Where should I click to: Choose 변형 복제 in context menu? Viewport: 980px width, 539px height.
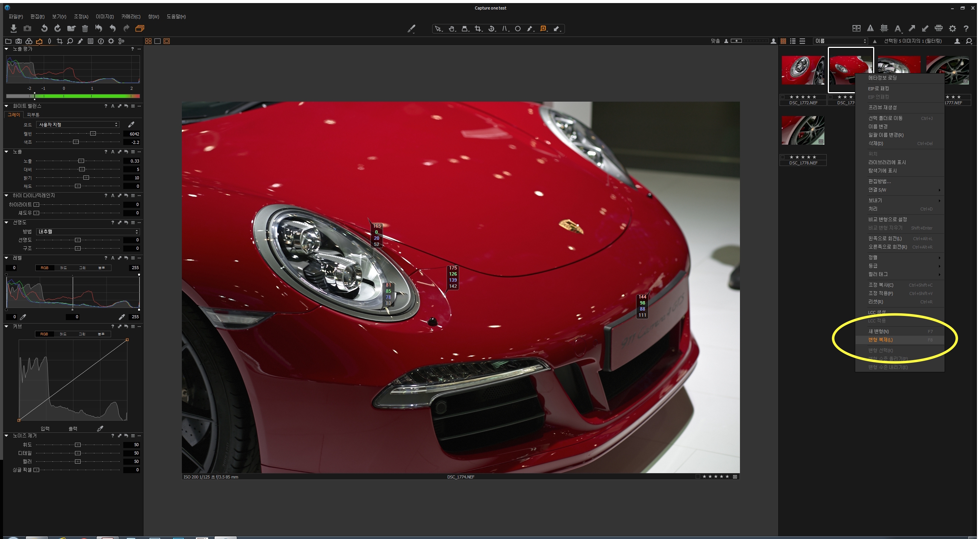pyautogui.click(x=880, y=340)
